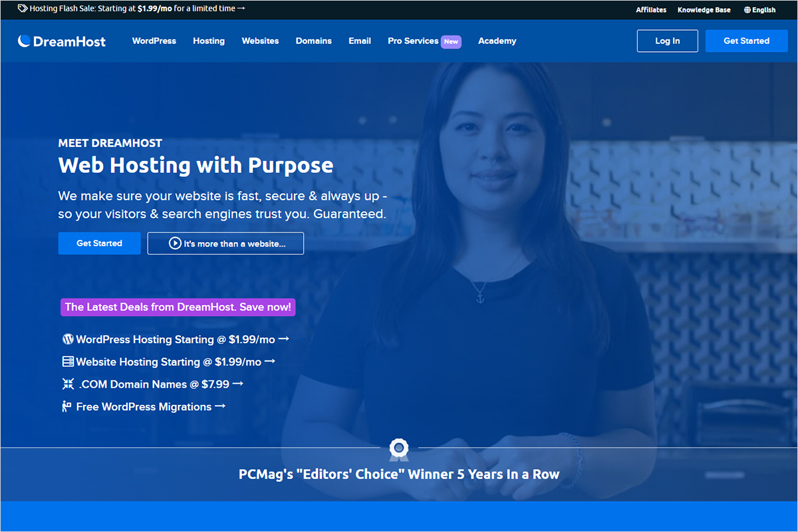Click the migration icon beside Free WordPress Migrations
The image size is (798, 532).
(66, 406)
